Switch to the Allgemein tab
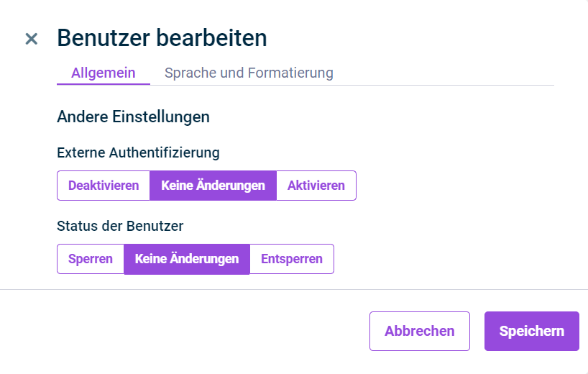This screenshot has height=374, width=588. pyautogui.click(x=103, y=73)
